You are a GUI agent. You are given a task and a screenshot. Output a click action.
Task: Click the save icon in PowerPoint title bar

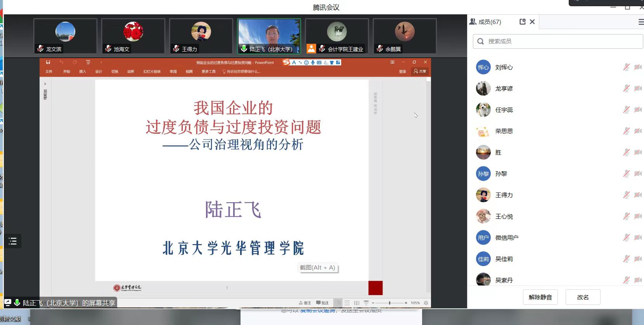click(x=48, y=62)
